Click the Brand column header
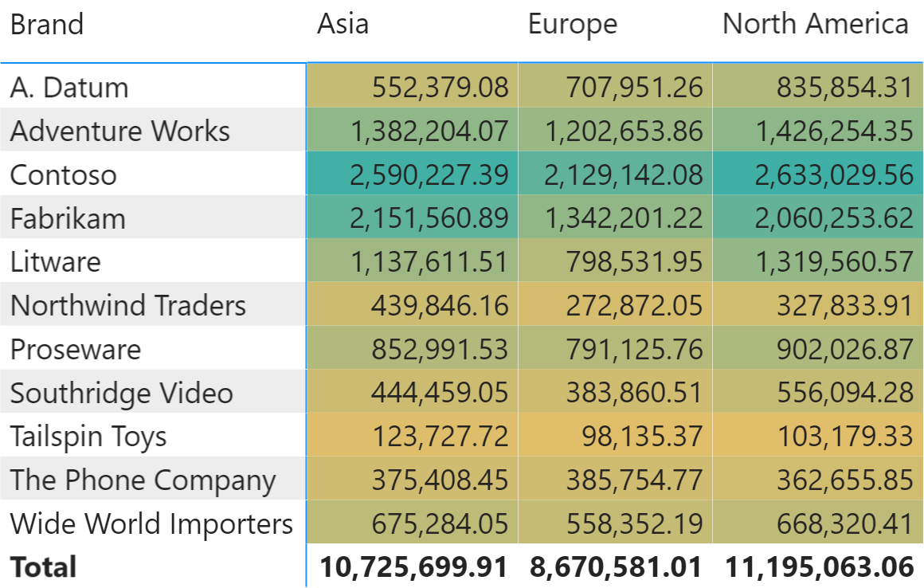 tap(47, 25)
